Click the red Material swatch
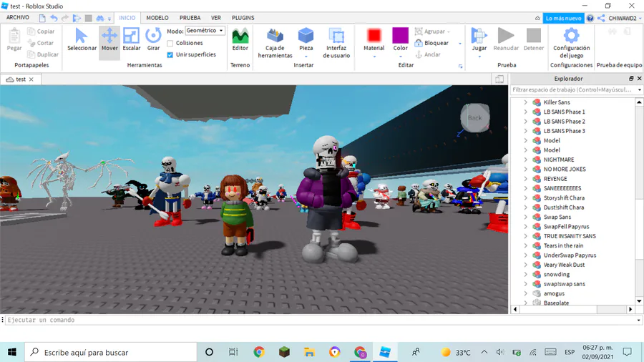 pos(374,35)
